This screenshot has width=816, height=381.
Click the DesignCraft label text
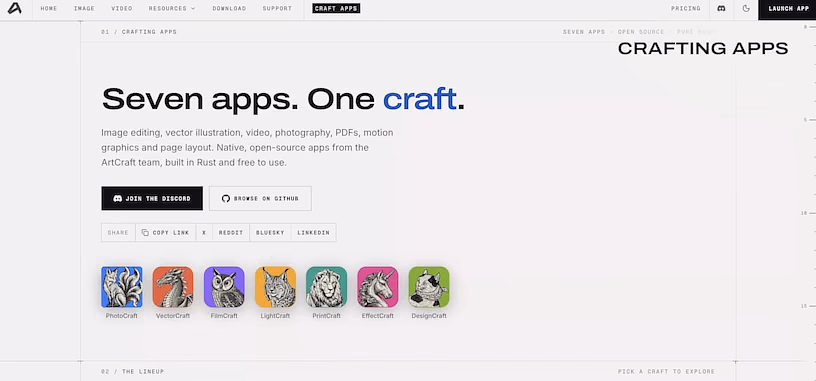tap(429, 316)
